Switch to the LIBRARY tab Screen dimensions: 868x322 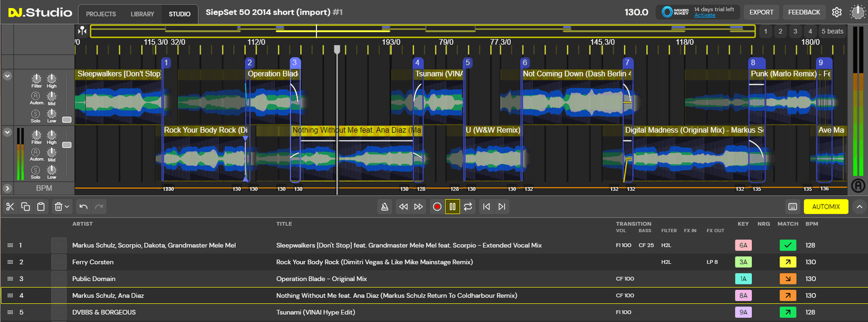click(x=142, y=14)
